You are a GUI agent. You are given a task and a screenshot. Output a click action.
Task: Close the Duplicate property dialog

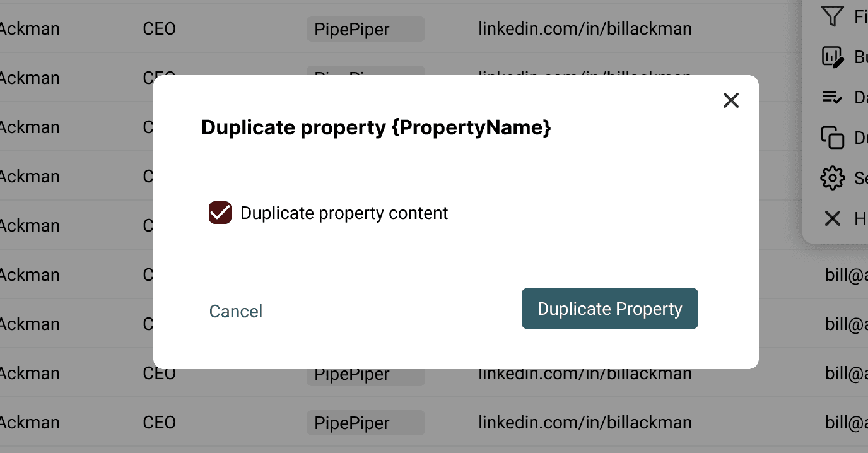[730, 100]
